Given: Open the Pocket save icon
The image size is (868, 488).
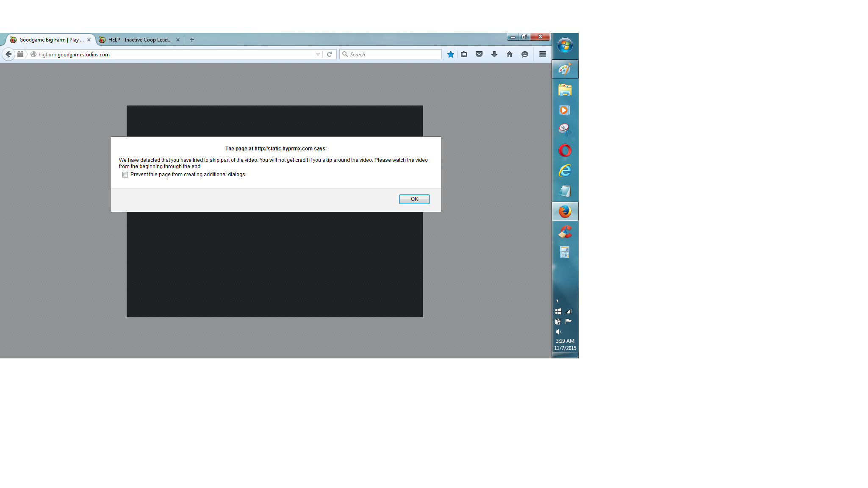Looking at the screenshot, I should [x=479, y=54].
